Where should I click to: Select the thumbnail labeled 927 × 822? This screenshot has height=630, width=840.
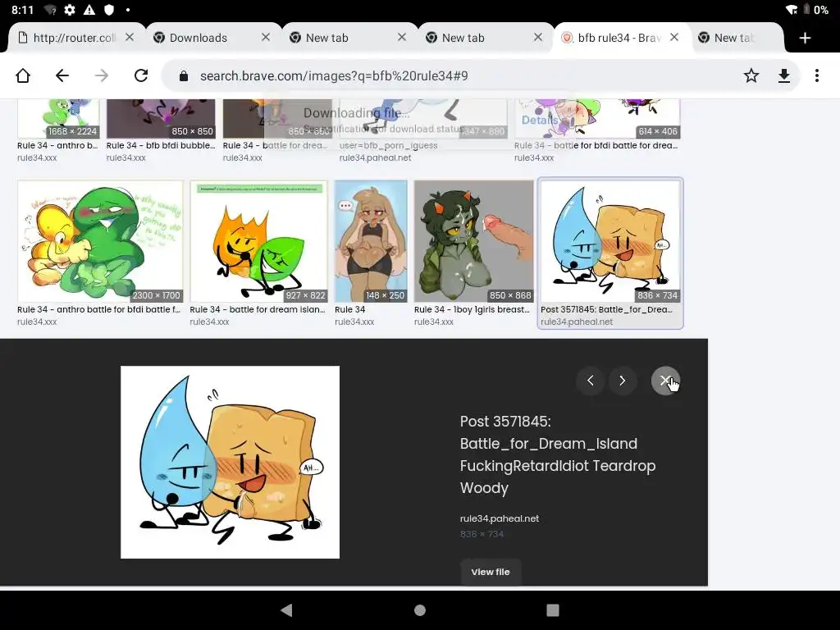(x=258, y=242)
